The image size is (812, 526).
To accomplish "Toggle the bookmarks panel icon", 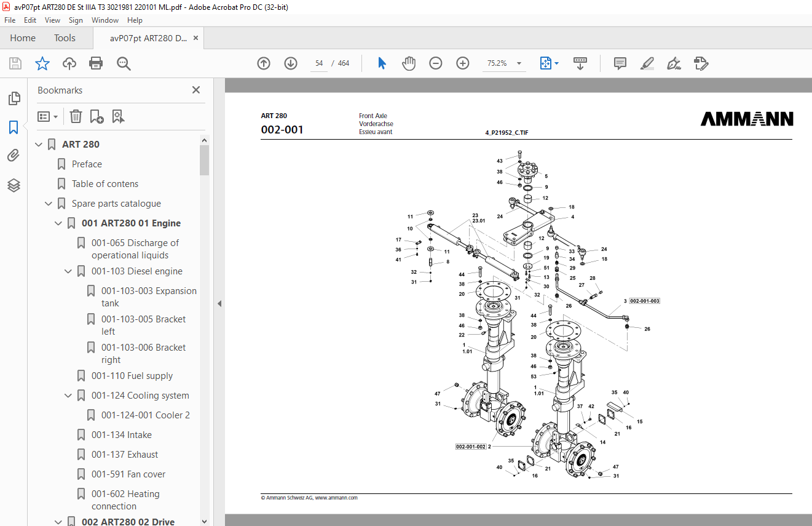I will click(x=14, y=127).
